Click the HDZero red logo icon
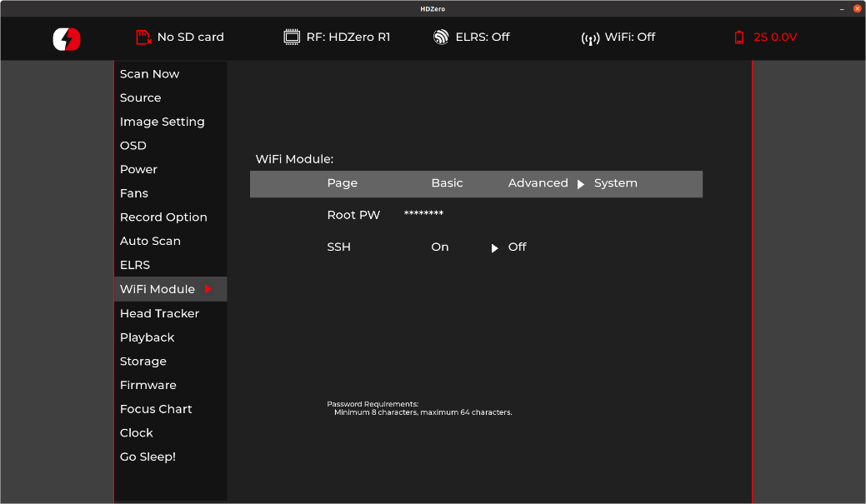This screenshot has width=866, height=504. point(67,38)
